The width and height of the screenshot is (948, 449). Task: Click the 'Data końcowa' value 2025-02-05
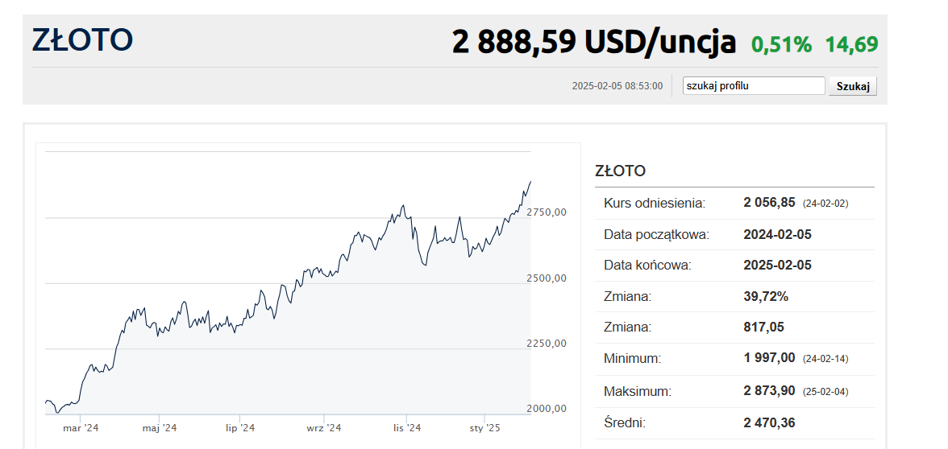pyautogui.click(x=780, y=265)
